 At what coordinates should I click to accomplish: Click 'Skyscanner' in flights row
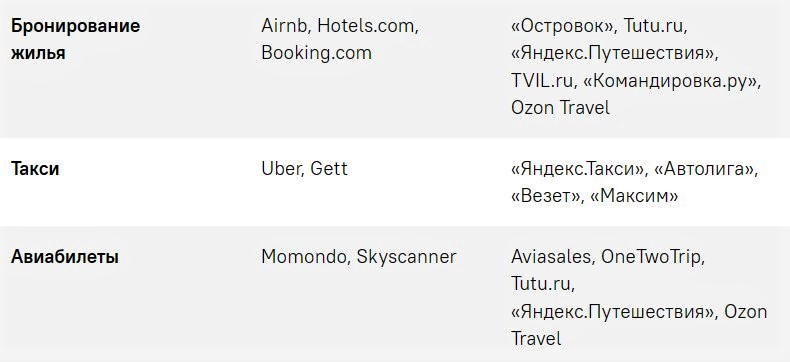406,257
